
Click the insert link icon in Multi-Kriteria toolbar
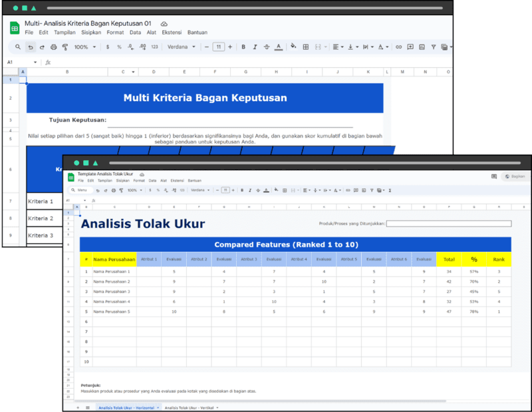[398, 47]
